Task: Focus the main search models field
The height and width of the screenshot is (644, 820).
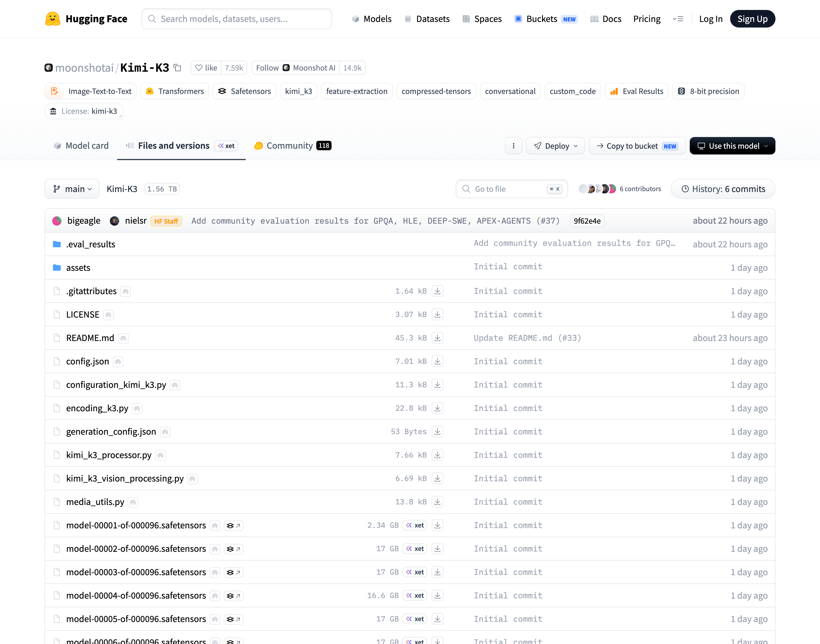Action: pyautogui.click(x=237, y=19)
